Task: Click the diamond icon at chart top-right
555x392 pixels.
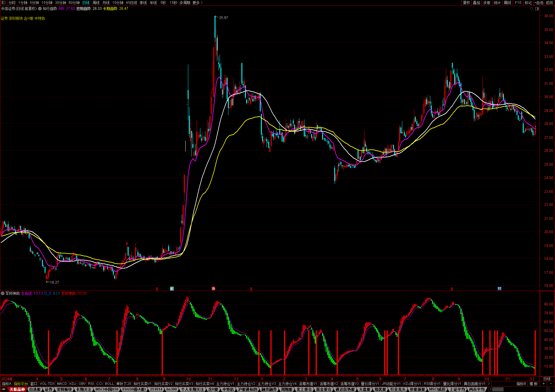Action: click(x=531, y=9)
